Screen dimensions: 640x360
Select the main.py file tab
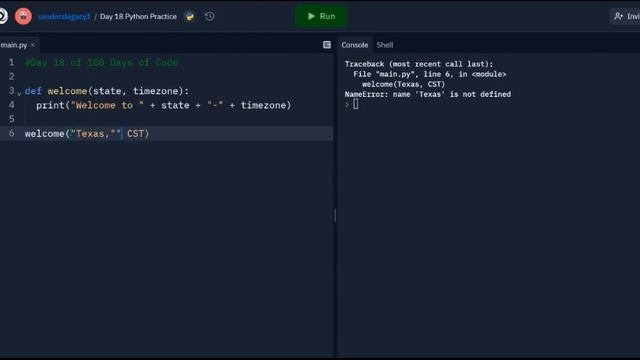click(14, 45)
